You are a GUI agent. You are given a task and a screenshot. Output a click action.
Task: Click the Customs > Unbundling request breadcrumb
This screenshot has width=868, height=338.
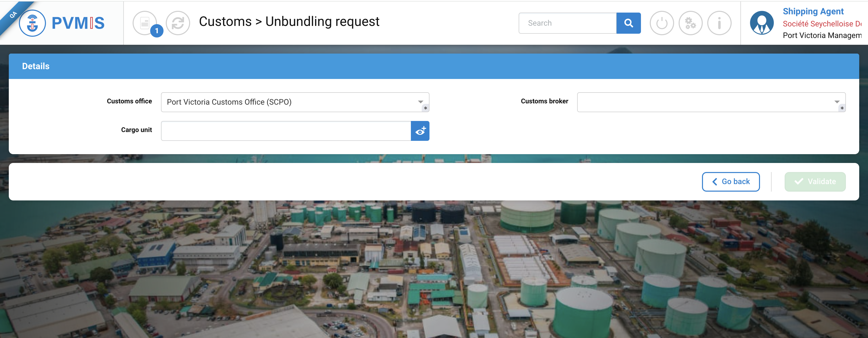point(289,22)
